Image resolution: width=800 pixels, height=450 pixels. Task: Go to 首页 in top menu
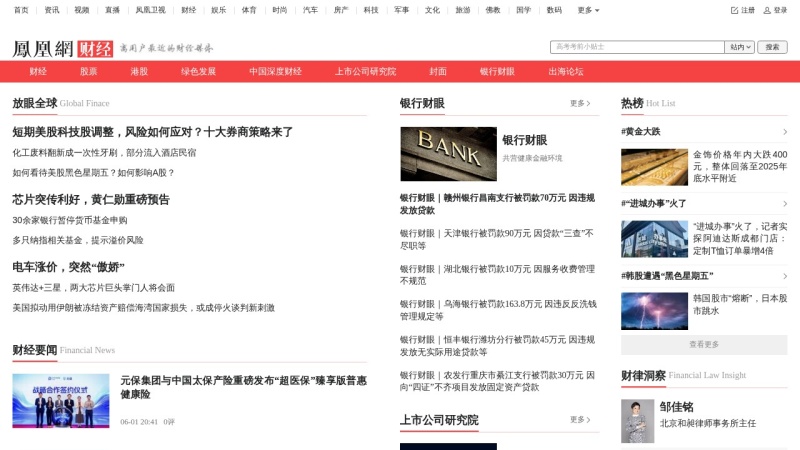coord(21,10)
